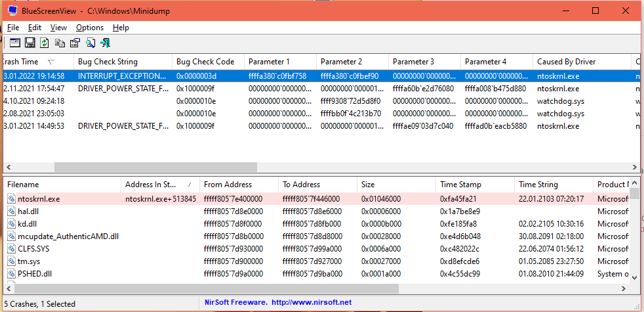Screen dimensions: 644x312
Task: Click the Exit door toolbar icon
Action: [x=105, y=43]
